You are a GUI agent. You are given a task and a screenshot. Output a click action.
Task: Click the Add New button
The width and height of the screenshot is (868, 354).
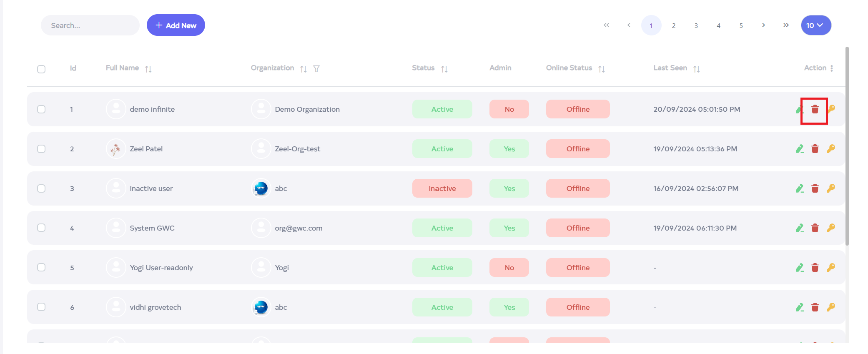(x=176, y=25)
